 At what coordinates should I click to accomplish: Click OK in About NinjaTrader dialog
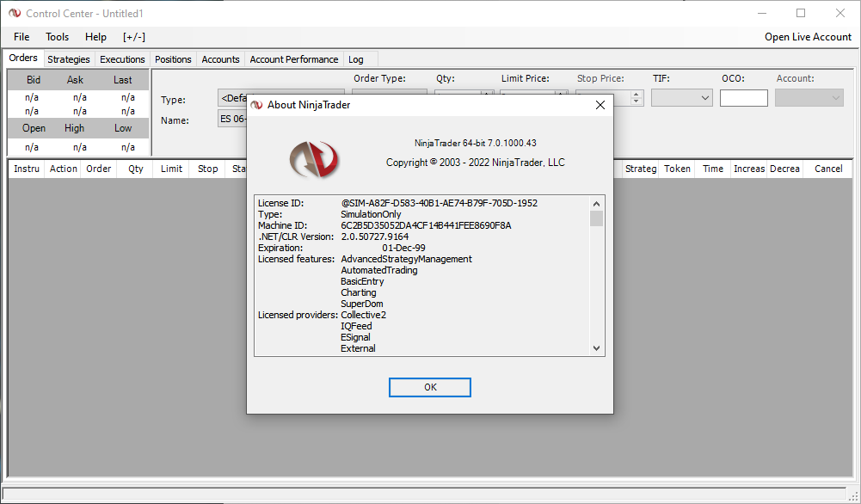click(429, 387)
